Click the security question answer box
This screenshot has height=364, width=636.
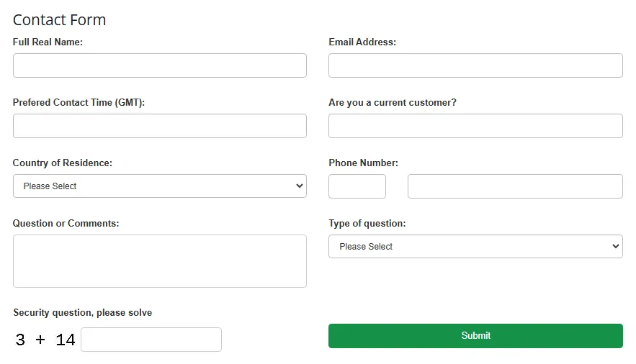[151, 340]
